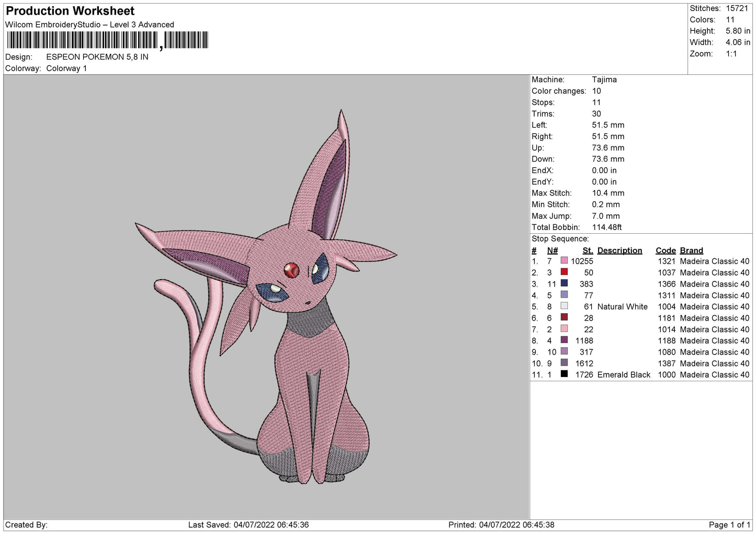
Task: Click the 'Code' column header
Action: 665,251
